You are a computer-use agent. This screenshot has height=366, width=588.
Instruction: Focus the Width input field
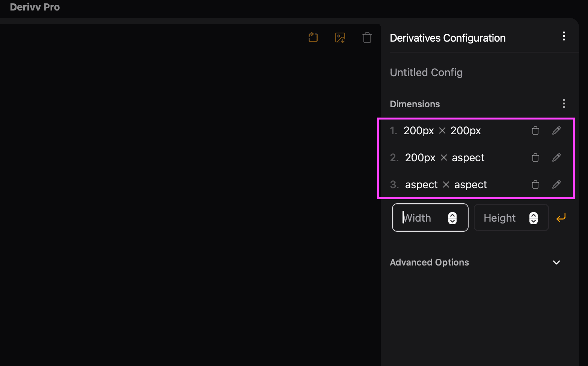pos(422,218)
